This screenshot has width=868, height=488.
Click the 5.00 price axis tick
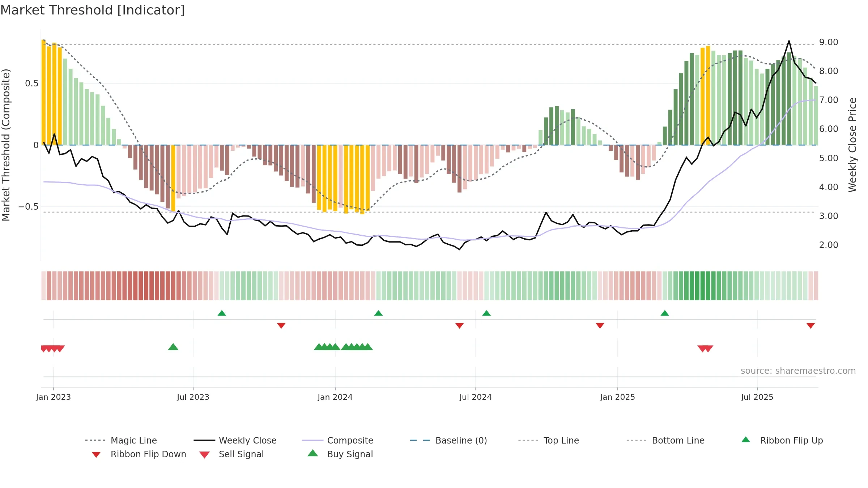coord(829,158)
